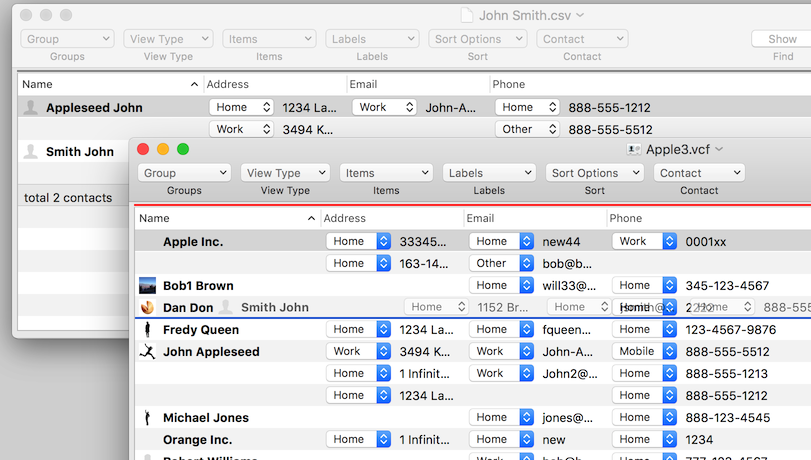The width and height of the screenshot is (811, 460).
Task: Click Michael Jones's contact picture icon
Action: pyautogui.click(x=147, y=418)
